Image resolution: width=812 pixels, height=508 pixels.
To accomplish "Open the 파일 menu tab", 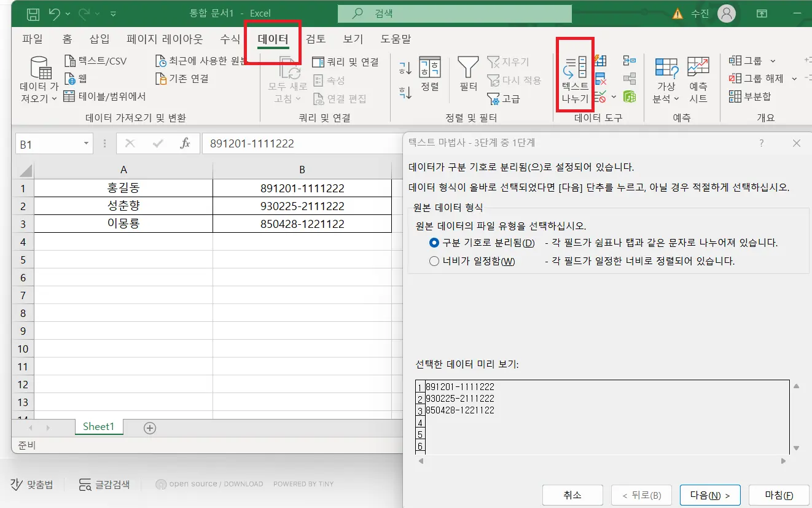I will point(33,39).
